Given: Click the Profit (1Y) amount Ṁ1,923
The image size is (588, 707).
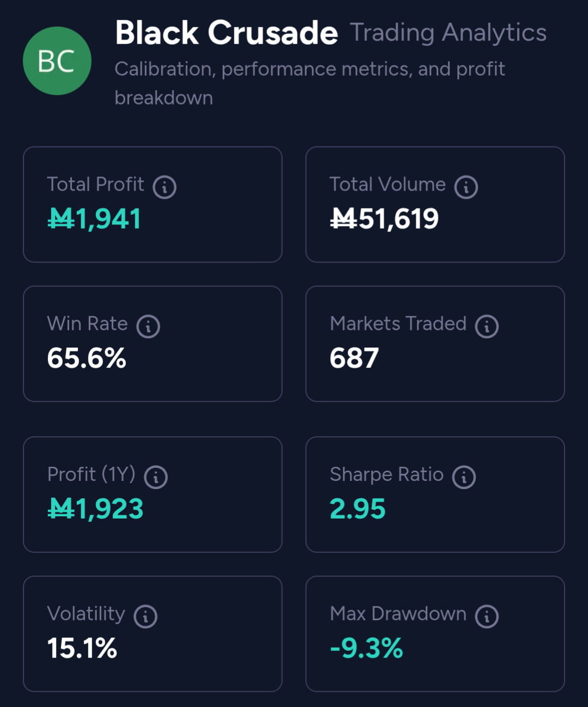Looking at the screenshot, I should [95, 509].
